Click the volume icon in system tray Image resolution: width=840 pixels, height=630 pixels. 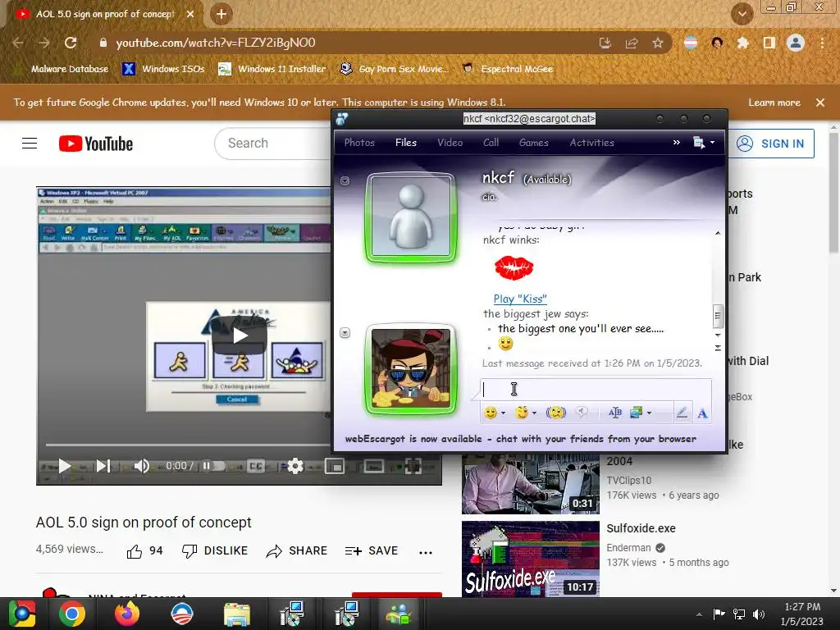point(759,614)
